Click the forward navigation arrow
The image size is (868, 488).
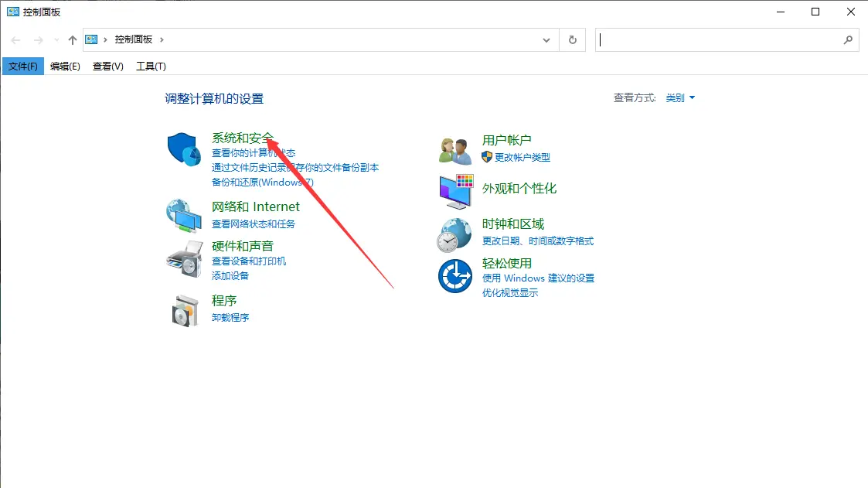[38, 40]
